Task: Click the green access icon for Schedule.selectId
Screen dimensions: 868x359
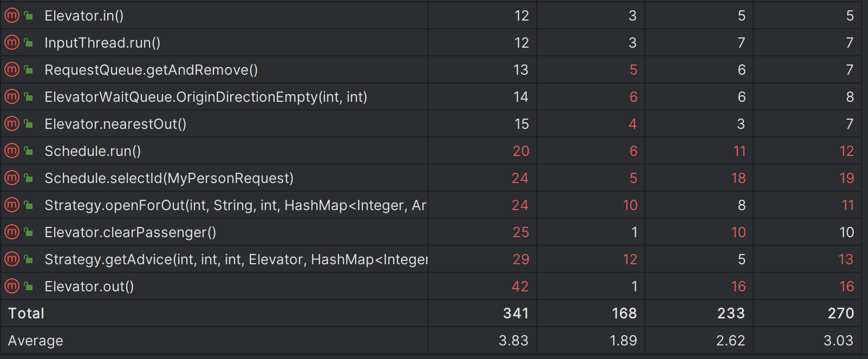Action: point(29,178)
